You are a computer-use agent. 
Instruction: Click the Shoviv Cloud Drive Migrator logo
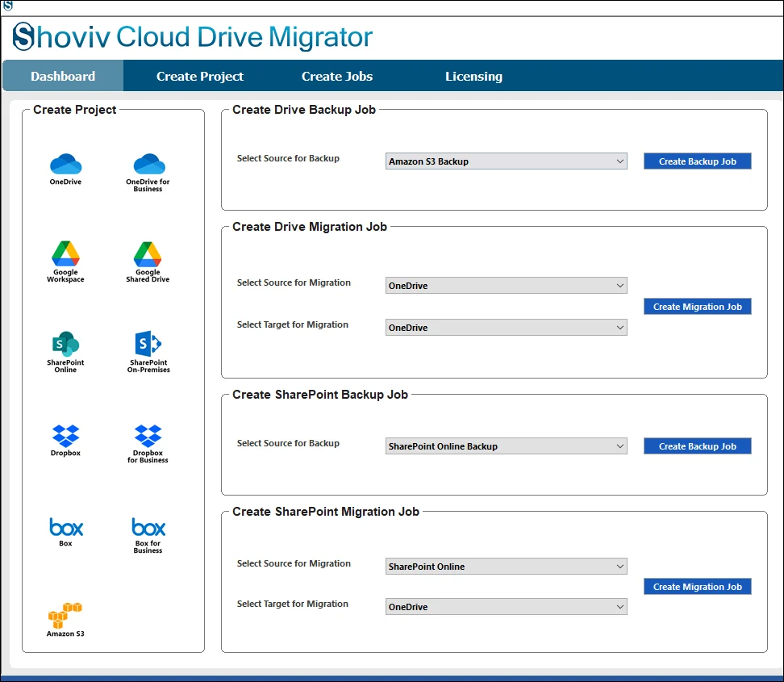193,37
